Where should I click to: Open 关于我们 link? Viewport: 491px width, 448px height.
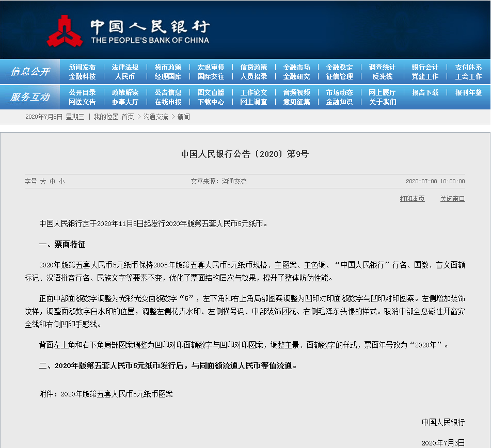tap(383, 102)
